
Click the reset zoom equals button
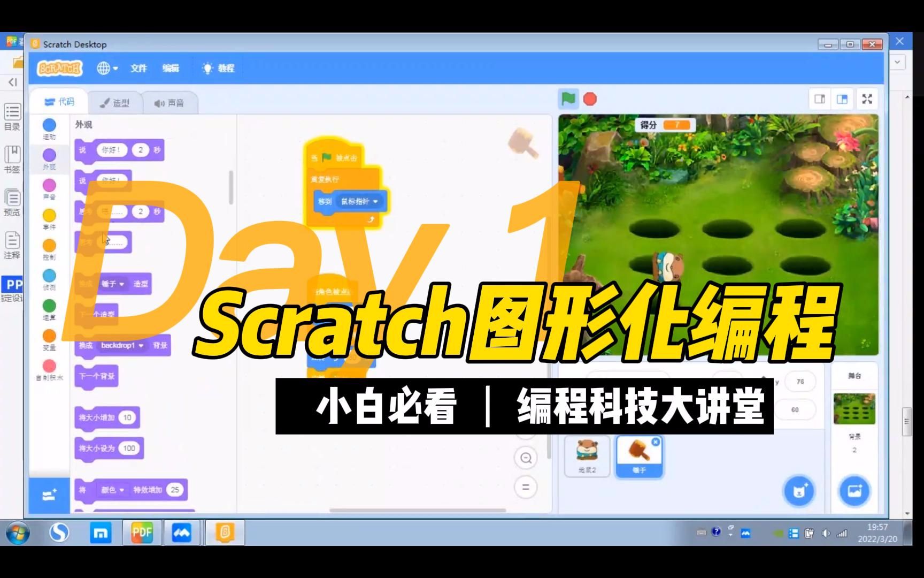526,487
